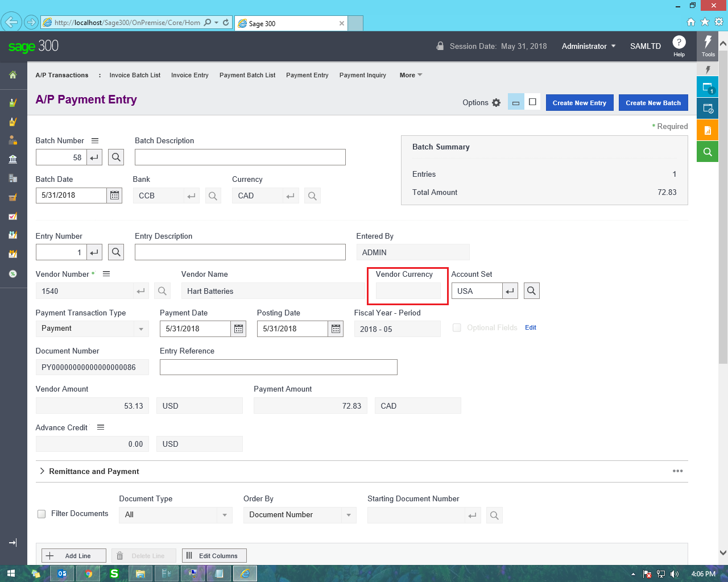
Task: Click the Windows Start button
Action: (x=11, y=573)
